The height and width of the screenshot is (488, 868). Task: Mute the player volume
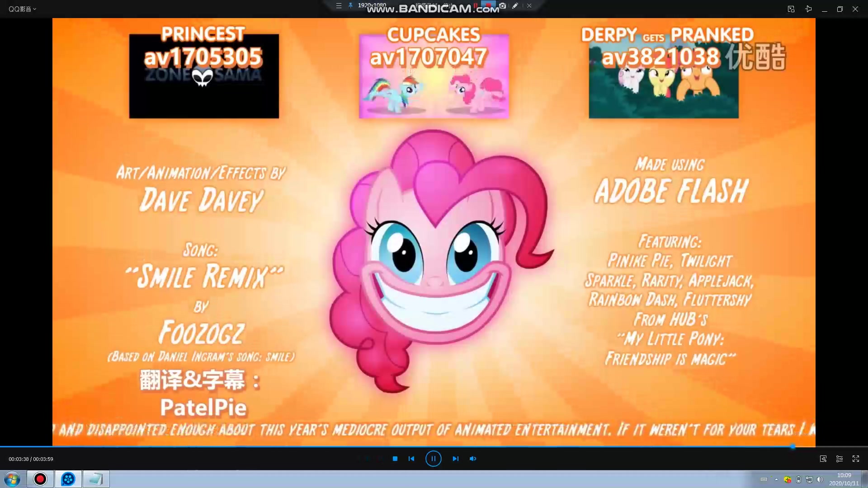473,459
